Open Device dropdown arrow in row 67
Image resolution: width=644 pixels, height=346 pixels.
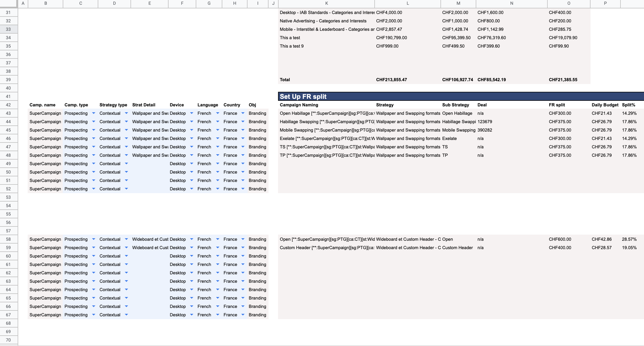tap(192, 315)
